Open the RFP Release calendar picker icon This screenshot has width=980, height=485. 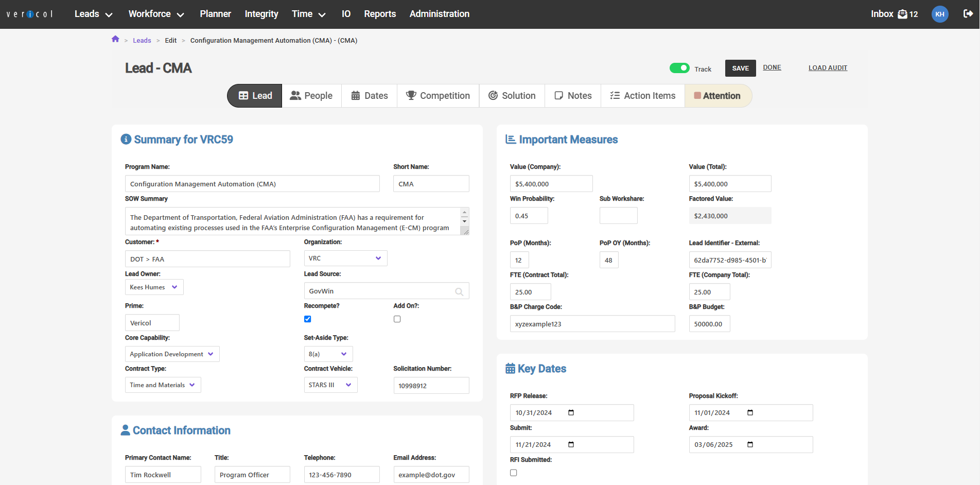[x=571, y=412]
